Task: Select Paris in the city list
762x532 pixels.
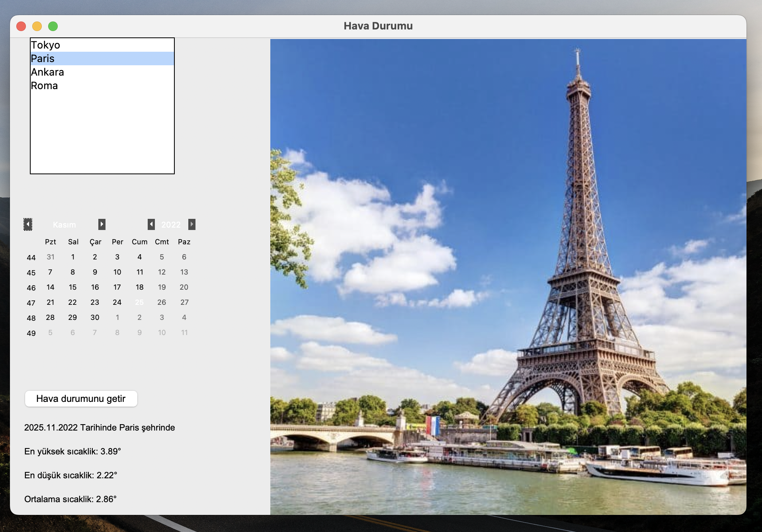Action: 102,58
